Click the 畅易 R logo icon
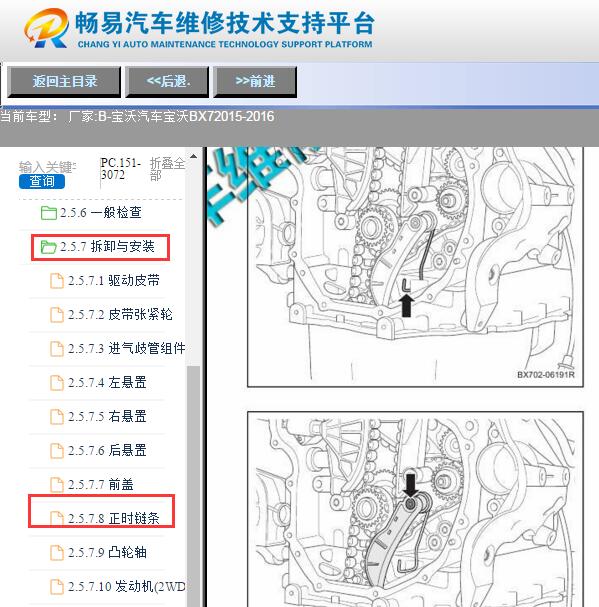This screenshot has width=599, height=607. click(x=47, y=28)
